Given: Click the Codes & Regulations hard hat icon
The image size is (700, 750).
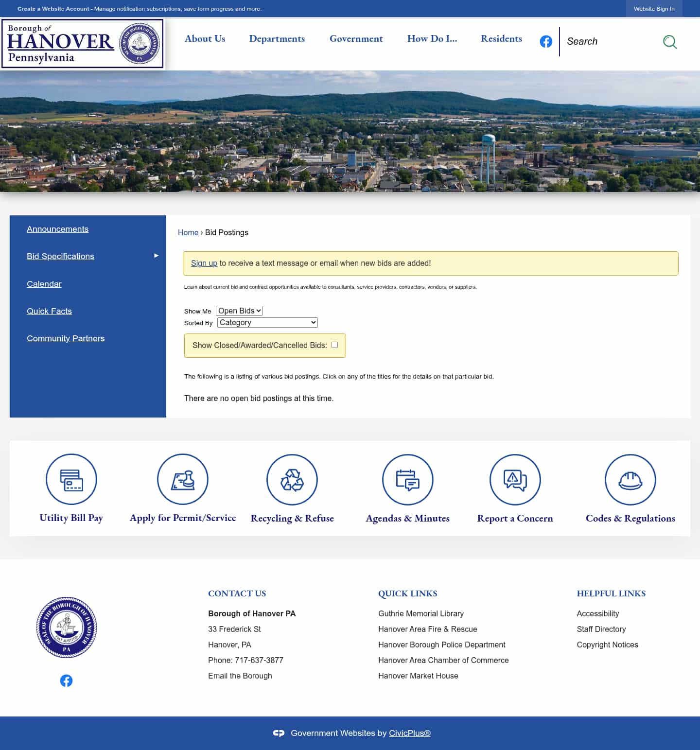Looking at the screenshot, I should (x=630, y=479).
